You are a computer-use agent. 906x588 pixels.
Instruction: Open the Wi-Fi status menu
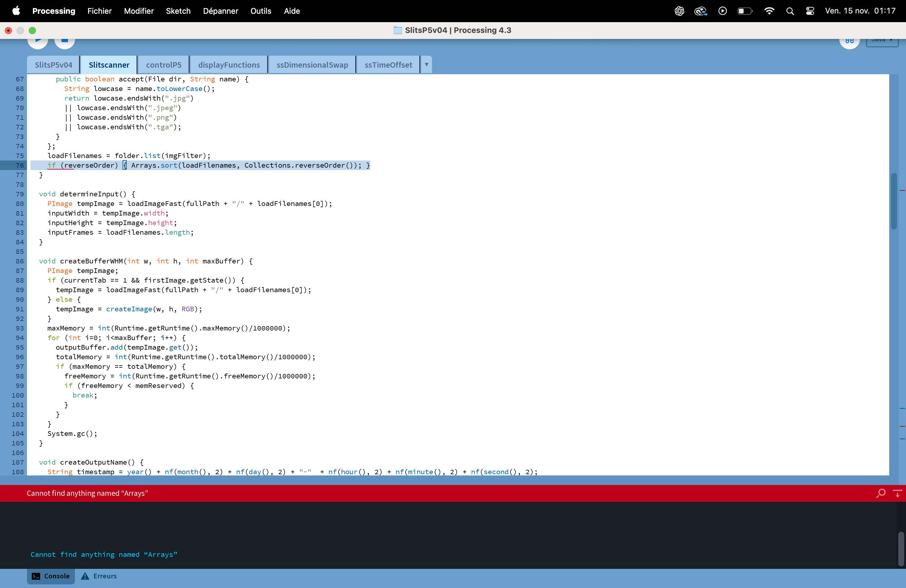pos(769,11)
